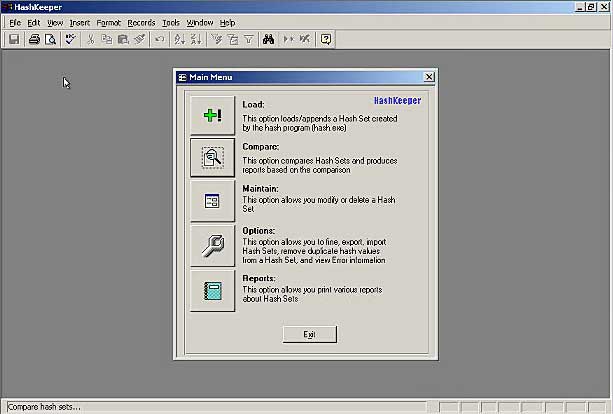Image resolution: width=613 pixels, height=414 pixels.
Task: Minimize the HashKeeper application window
Action: 581,7
